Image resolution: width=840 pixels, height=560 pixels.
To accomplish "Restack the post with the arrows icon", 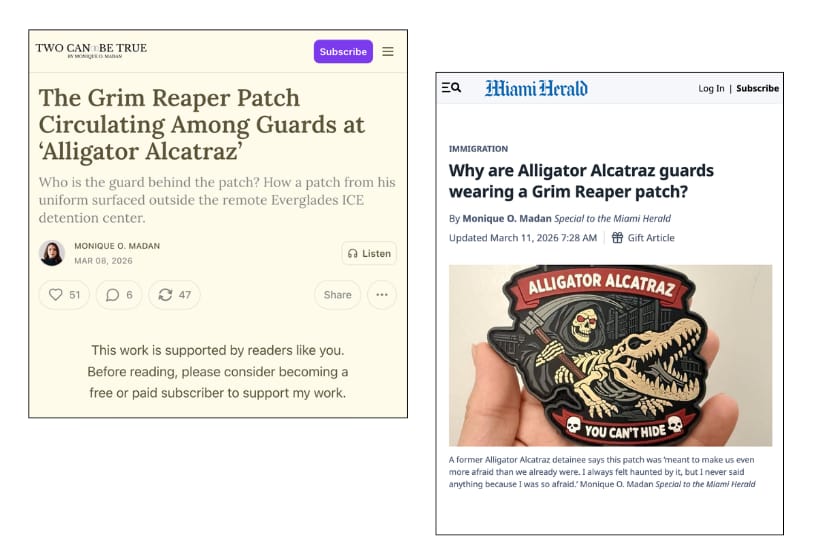I will [x=166, y=295].
